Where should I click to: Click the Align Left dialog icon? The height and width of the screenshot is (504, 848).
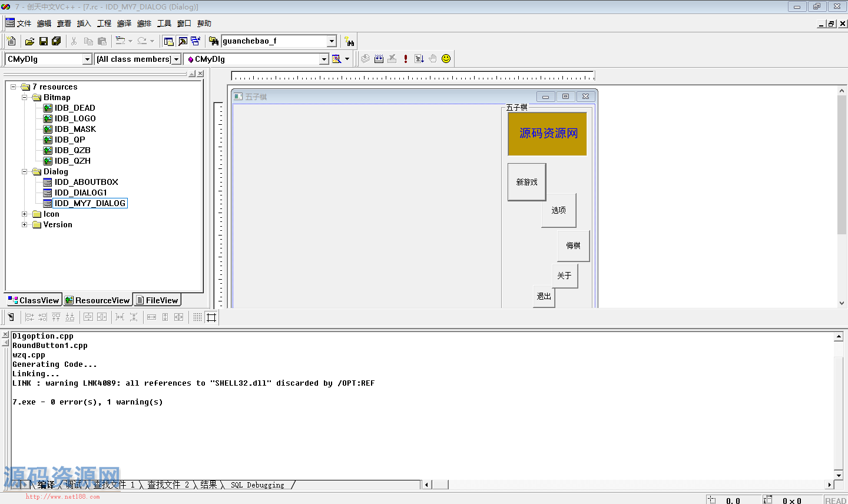point(29,317)
